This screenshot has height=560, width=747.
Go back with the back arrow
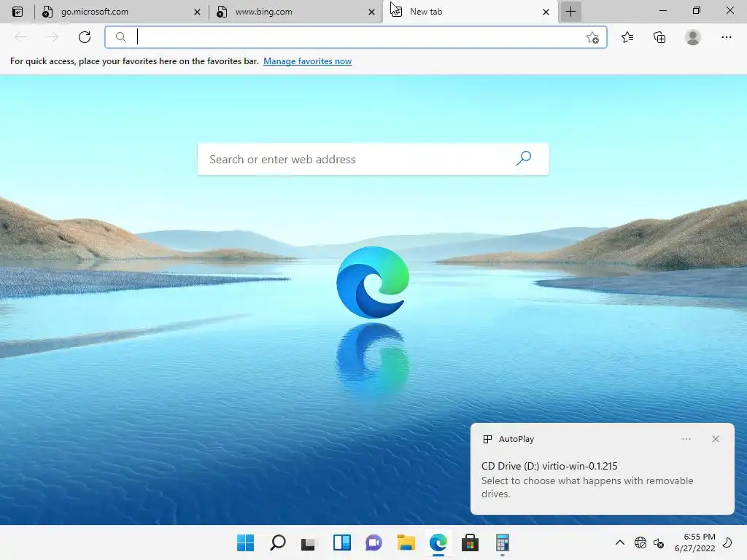20,37
